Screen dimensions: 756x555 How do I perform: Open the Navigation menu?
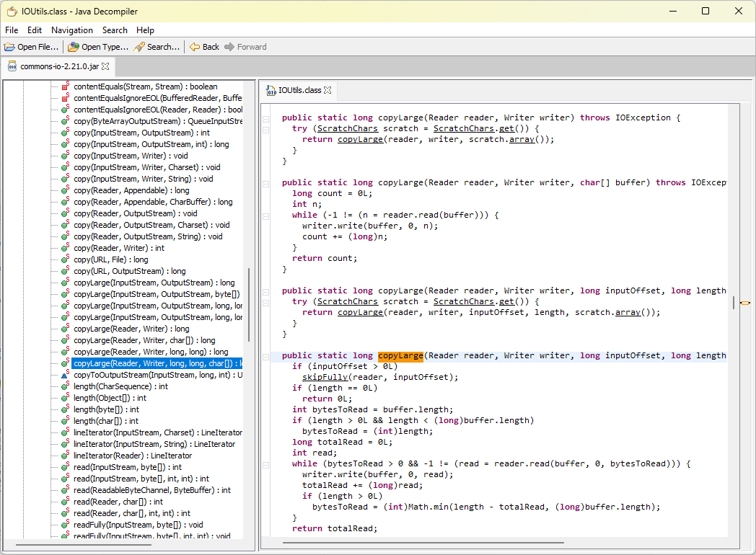click(71, 30)
